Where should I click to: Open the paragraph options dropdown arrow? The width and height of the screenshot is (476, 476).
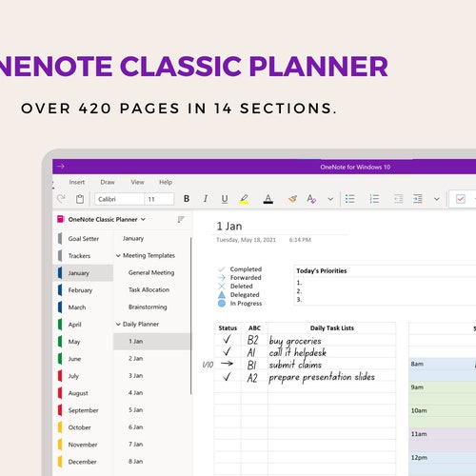tap(437, 199)
